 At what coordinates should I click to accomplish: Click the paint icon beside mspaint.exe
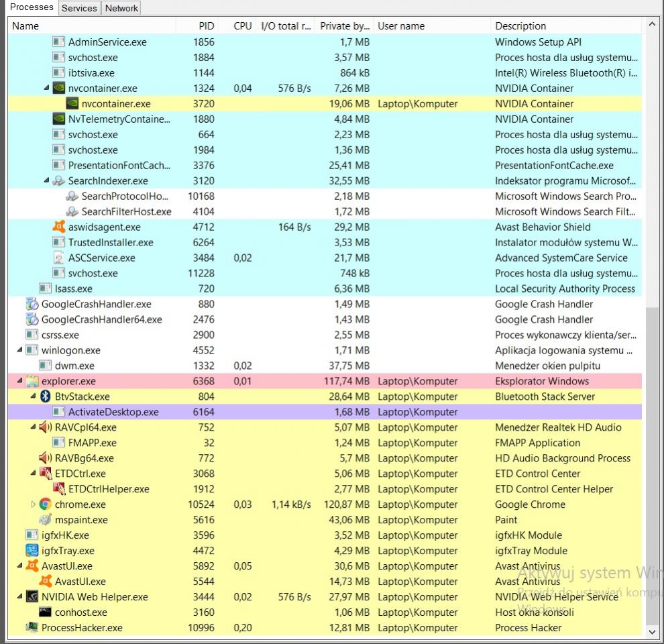46,520
